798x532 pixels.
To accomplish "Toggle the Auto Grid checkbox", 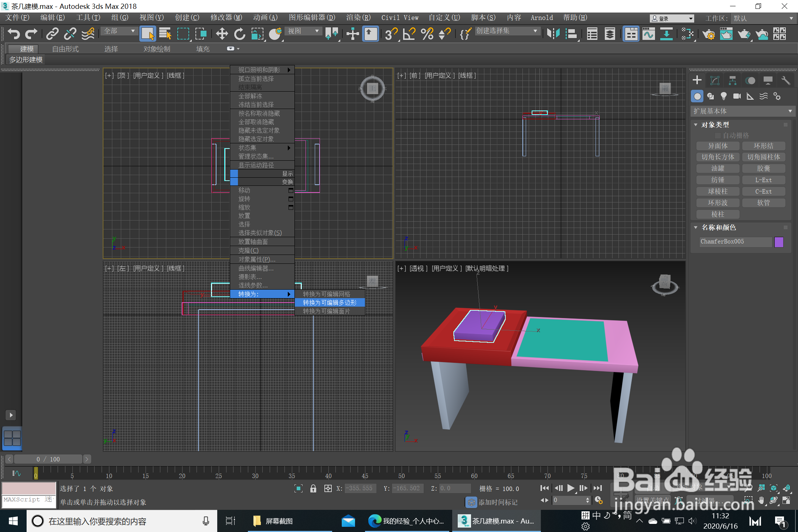I will [718, 136].
